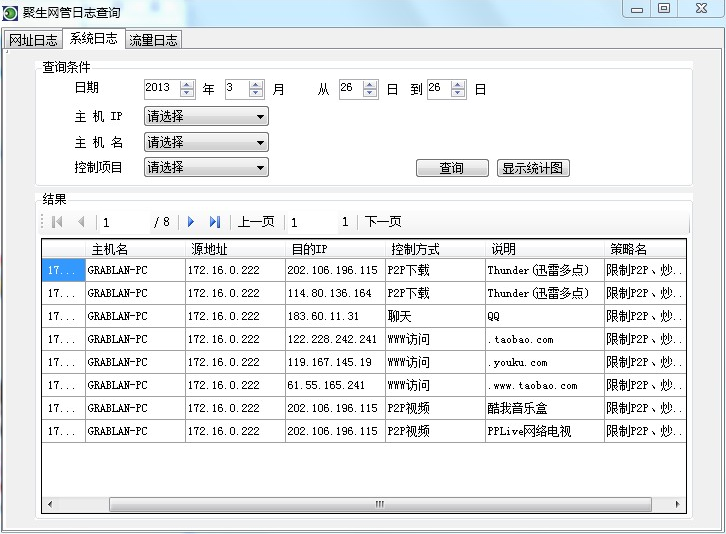Minimize the log query window
This screenshot has width=726, height=534.
[637, 9]
